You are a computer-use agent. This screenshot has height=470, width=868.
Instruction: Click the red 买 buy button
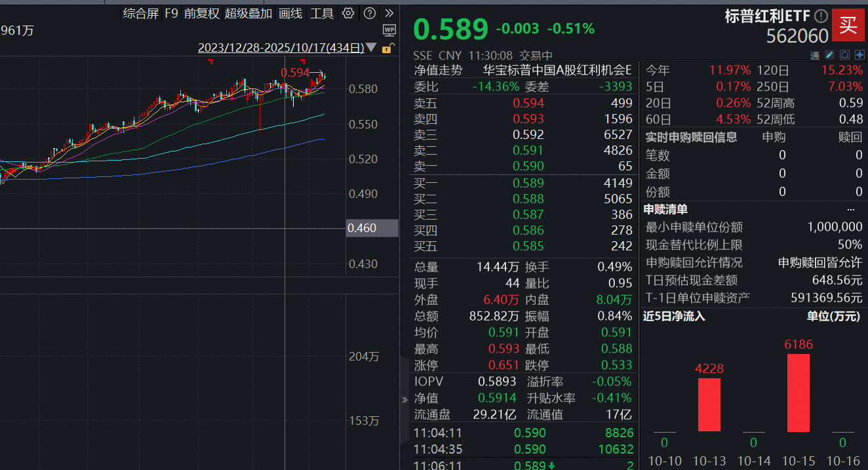(848, 26)
